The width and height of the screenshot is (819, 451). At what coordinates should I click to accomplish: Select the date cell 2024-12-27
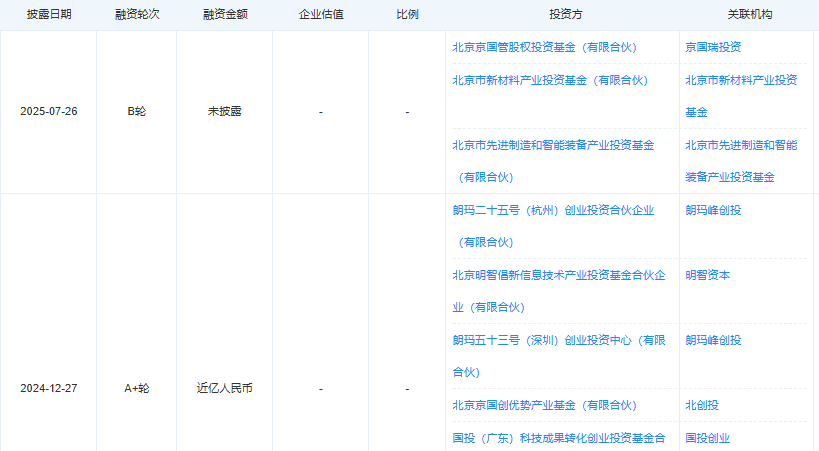tap(49, 389)
